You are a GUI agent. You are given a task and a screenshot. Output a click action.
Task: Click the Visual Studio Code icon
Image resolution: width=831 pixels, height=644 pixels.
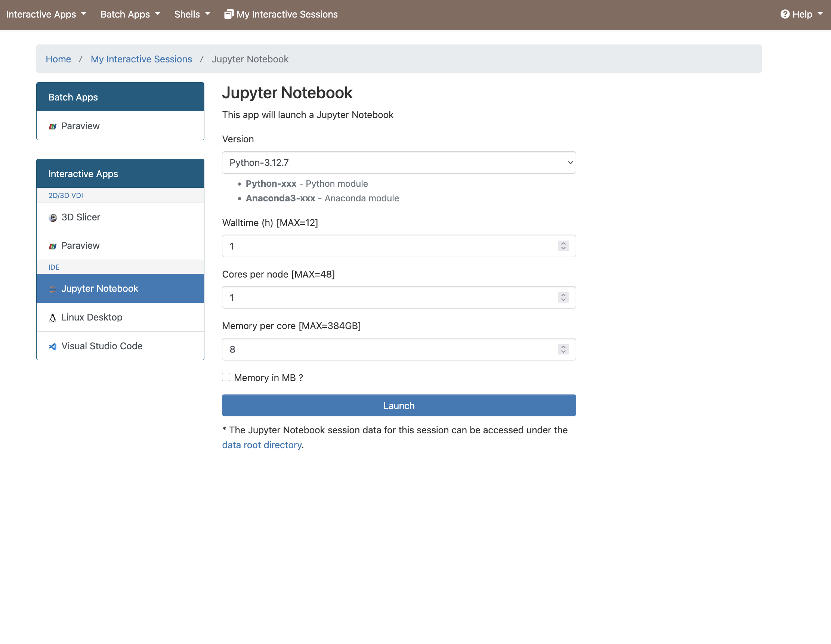[x=53, y=347]
